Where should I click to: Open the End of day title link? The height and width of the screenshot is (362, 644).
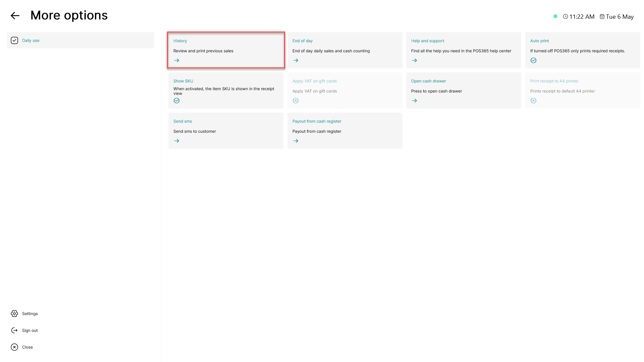click(303, 41)
